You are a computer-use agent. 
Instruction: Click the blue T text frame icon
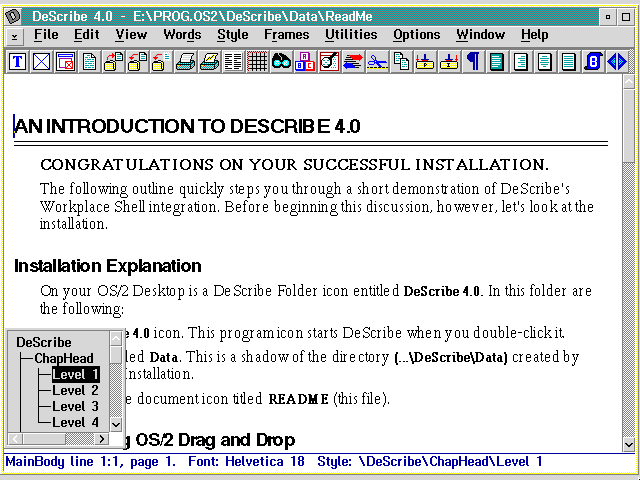point(17,62)
